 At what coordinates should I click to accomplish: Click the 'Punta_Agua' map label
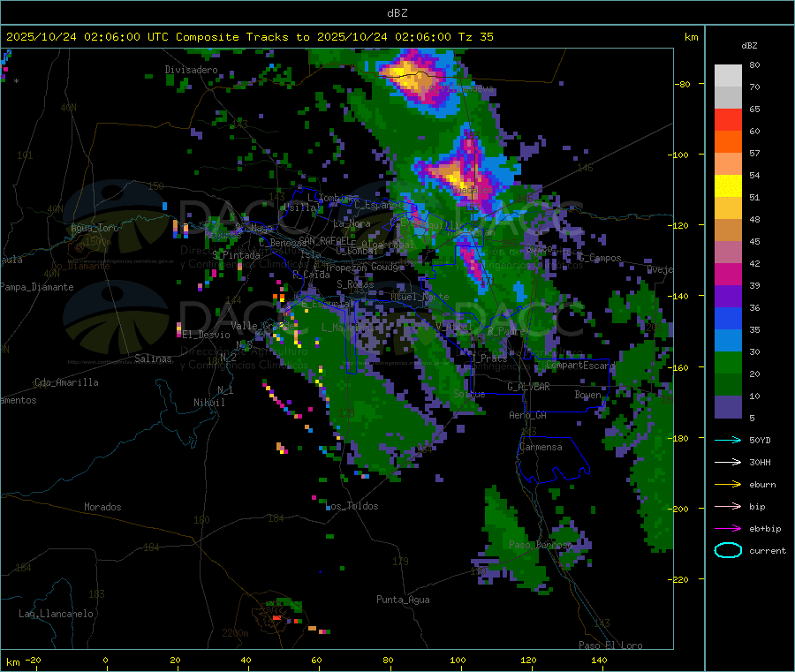(x=403, y=600)
